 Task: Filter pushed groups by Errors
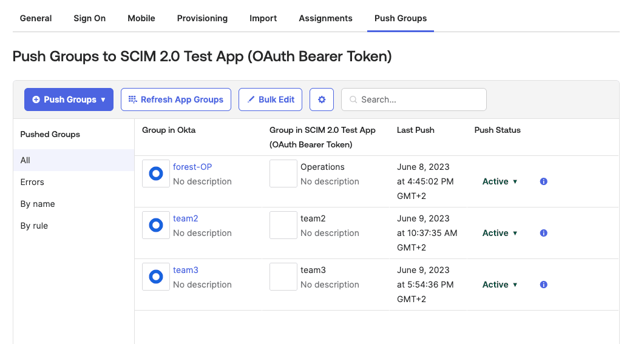[32, 182]
